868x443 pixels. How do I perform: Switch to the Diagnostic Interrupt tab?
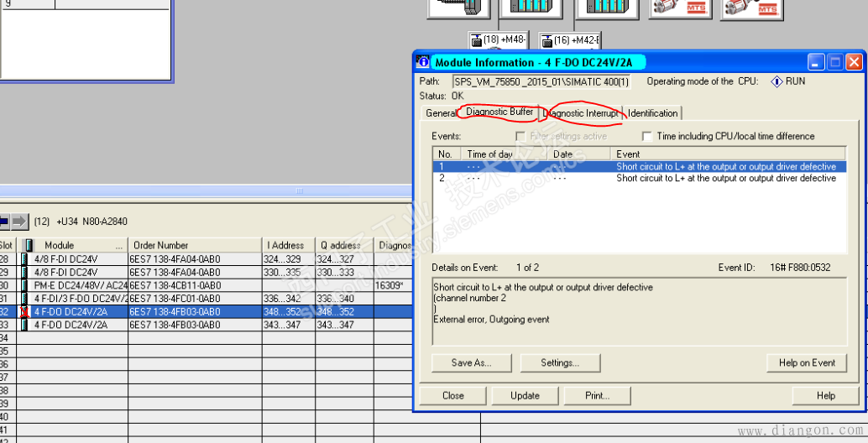[x=581, y=113]
